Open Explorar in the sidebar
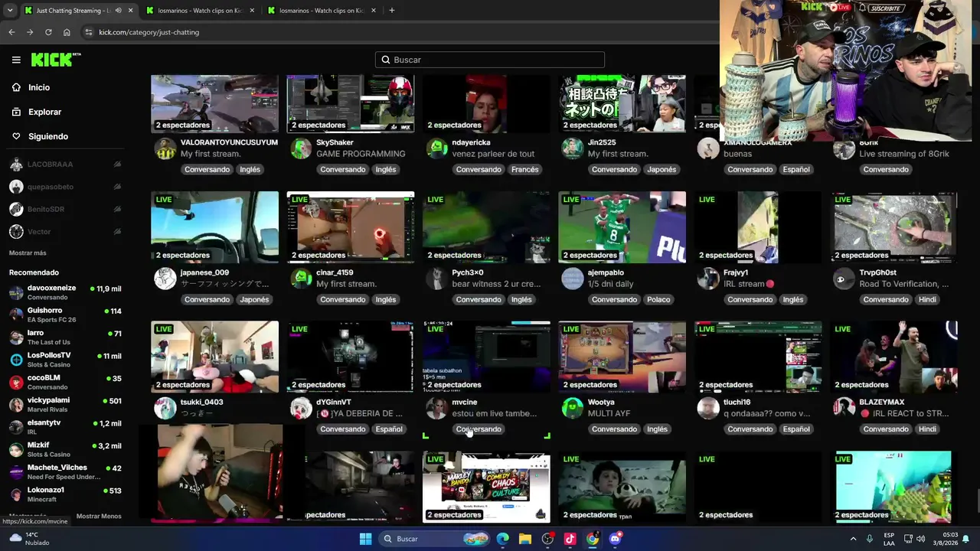The width and height of the screenshot is (980, 551). click(x=44, y=112)
